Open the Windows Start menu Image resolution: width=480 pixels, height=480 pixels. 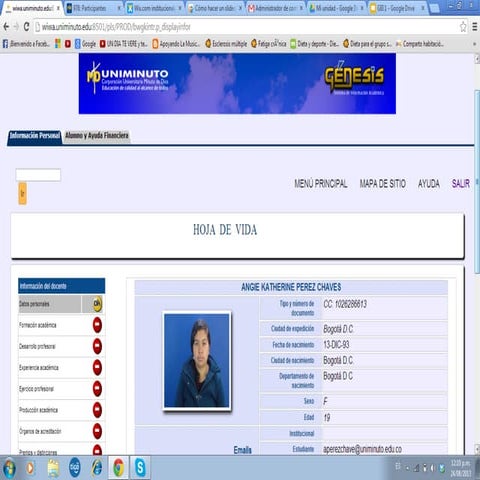pyautogui.click(x=9, y=468)
